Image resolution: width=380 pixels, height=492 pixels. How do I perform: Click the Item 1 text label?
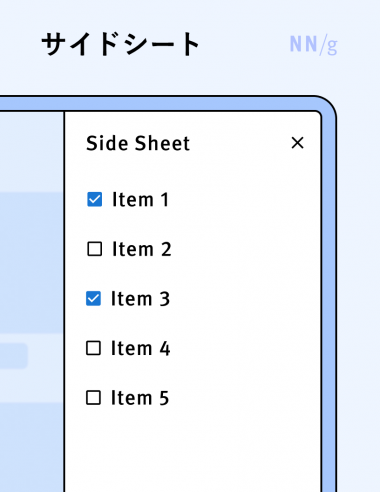pyautogui.click(x=140, y=200)
